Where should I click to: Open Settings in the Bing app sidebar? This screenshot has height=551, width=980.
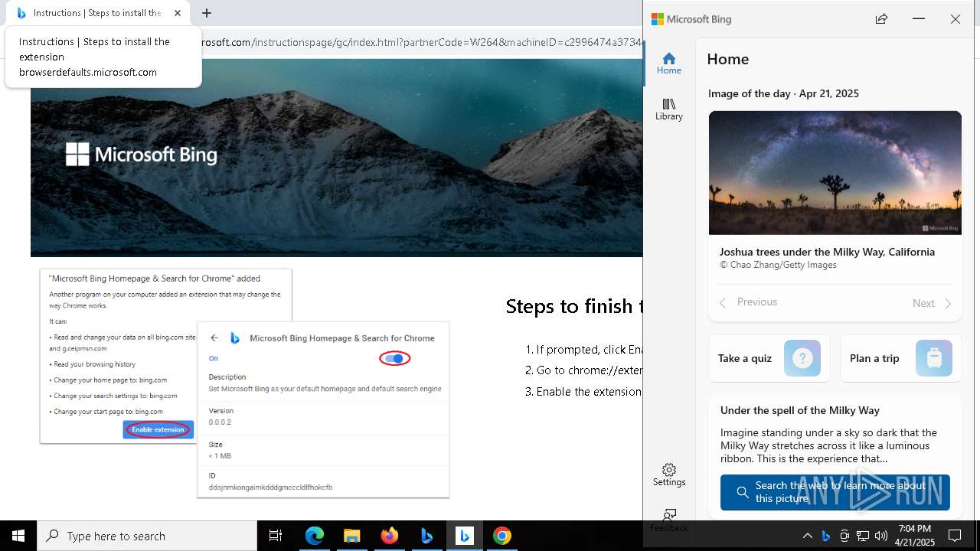(668, 475)
